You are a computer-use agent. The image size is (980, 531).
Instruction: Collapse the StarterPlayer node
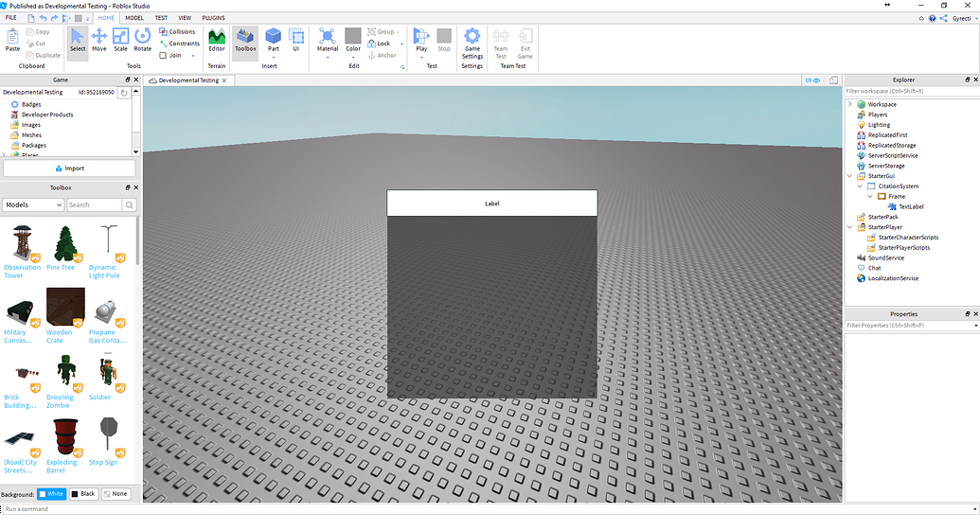point(849,227)
